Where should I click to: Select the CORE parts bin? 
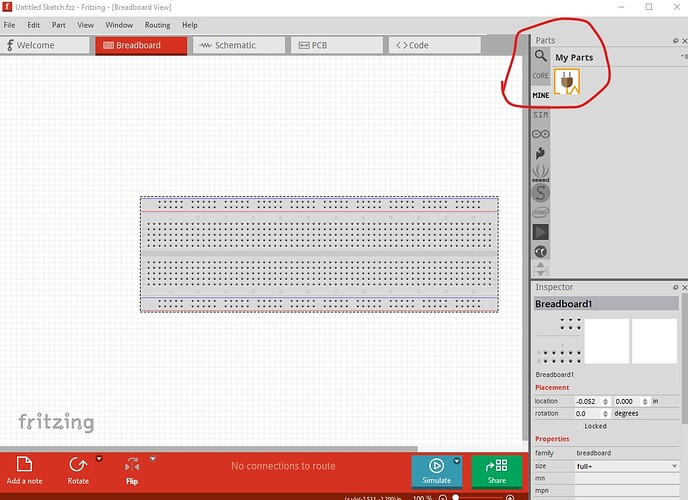[x=540, y=76]
